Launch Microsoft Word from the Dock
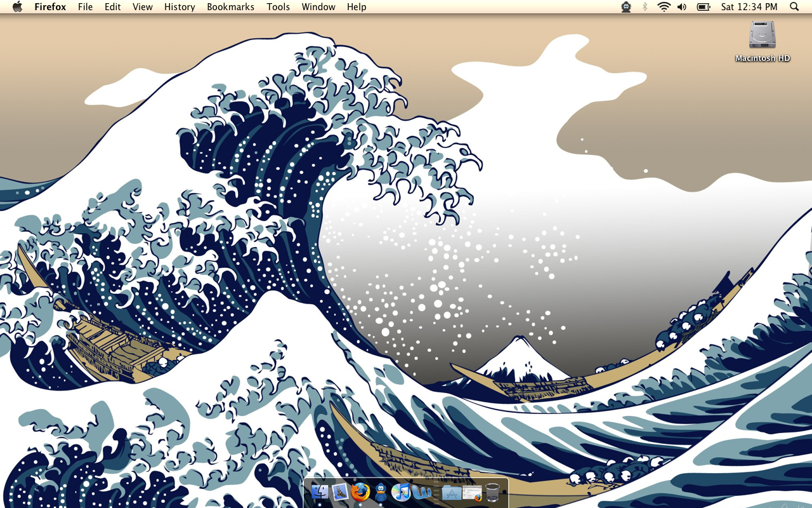Viewport: 812px width, 508px height. [422, 492]
